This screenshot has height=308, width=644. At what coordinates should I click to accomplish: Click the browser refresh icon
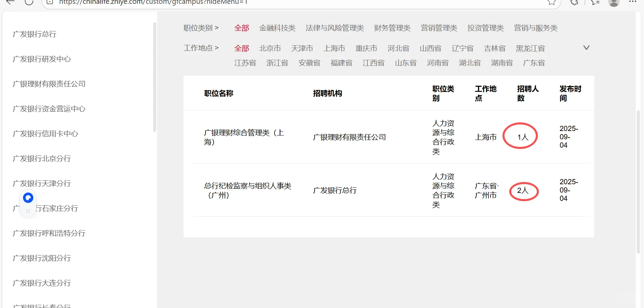[29, 2]
